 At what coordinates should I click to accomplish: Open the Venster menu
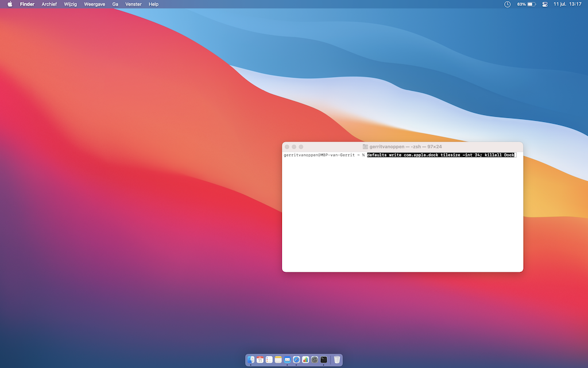(133, 4)
